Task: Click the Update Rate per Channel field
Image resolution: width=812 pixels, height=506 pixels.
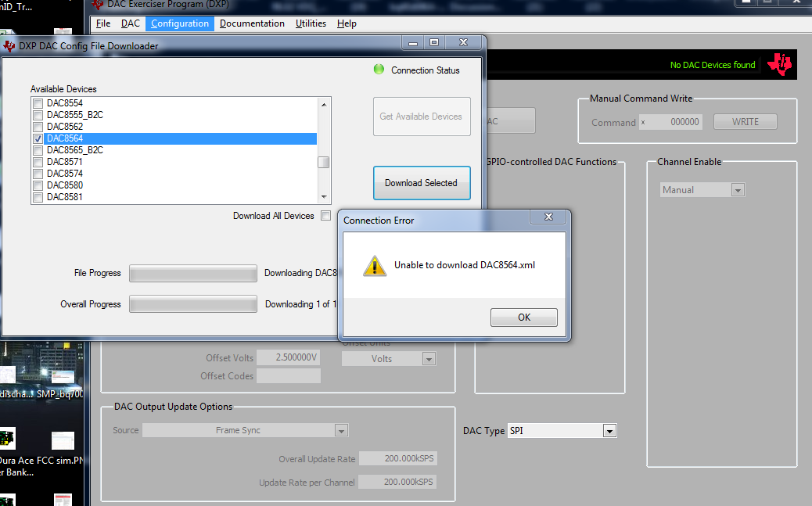Action: click(x=397, y=482)
